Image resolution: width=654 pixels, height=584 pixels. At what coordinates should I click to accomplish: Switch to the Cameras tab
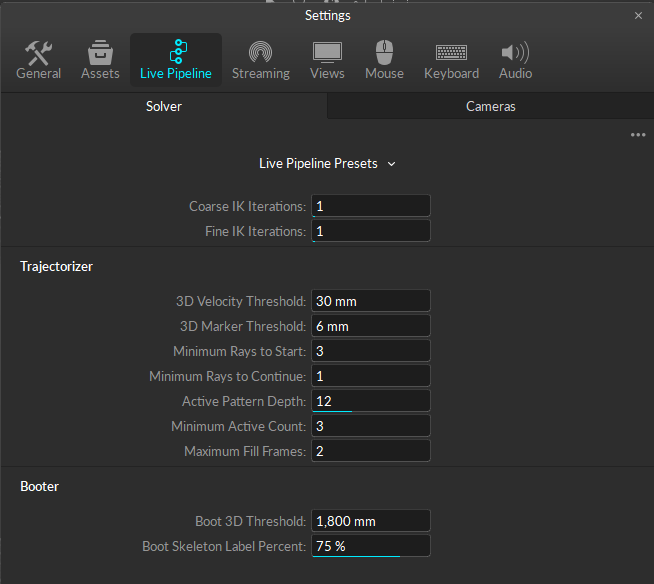tap(490, 106)
